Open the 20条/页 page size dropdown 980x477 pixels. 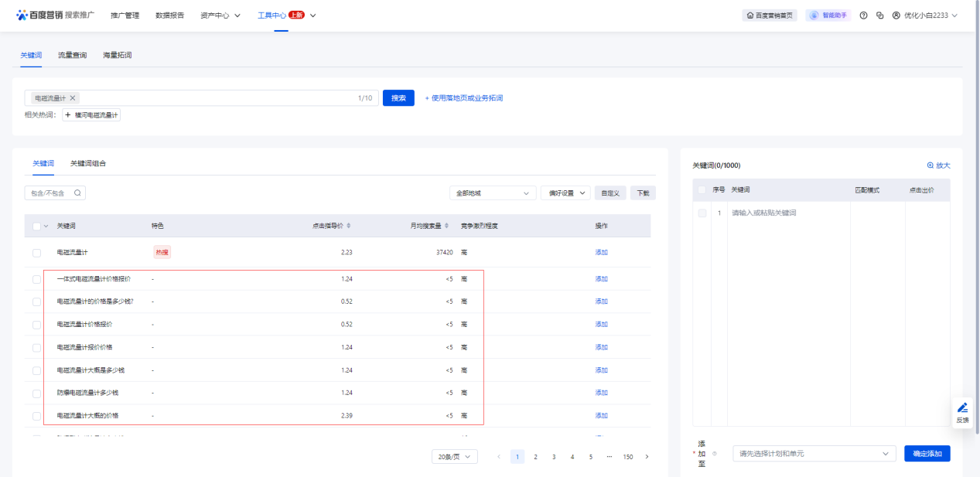(x=455, y=457)
